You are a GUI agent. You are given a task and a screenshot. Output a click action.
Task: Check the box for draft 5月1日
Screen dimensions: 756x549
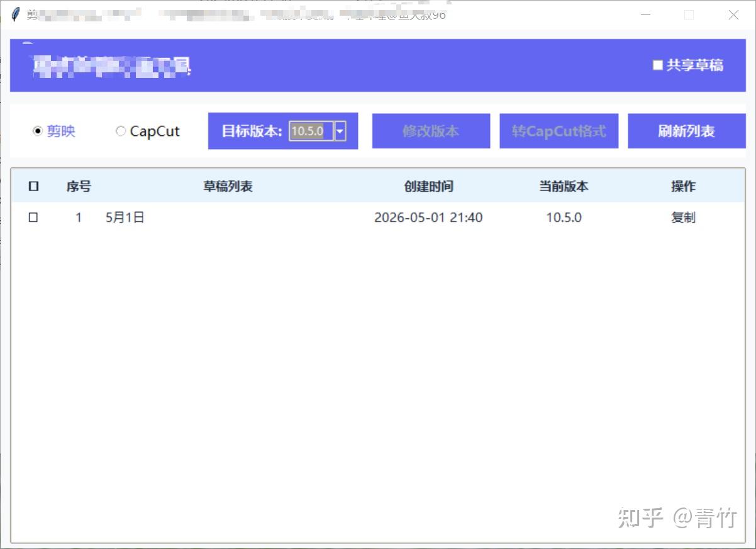point(34,218)
